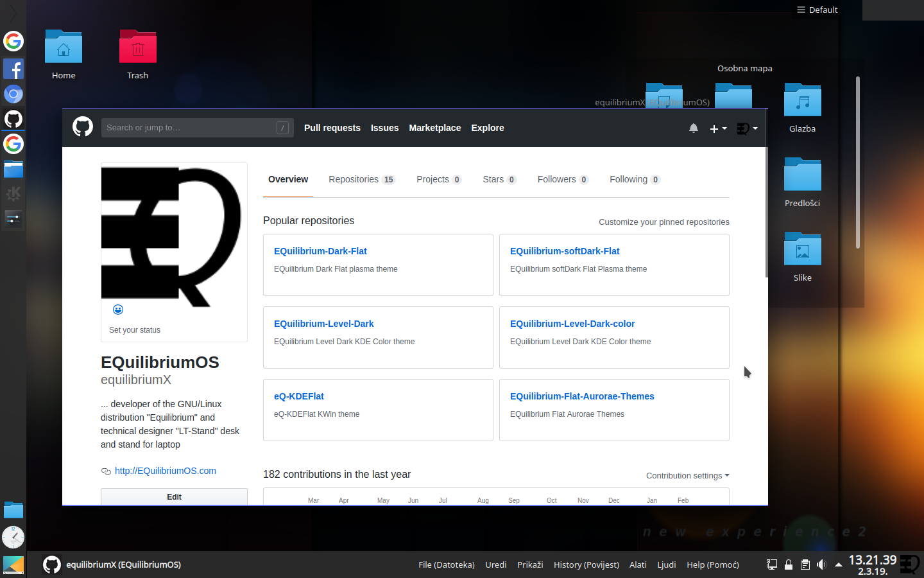Click the GitHub app icon in the left dock
This screenshot has width=924, height=578.
[x=13, y=119]
